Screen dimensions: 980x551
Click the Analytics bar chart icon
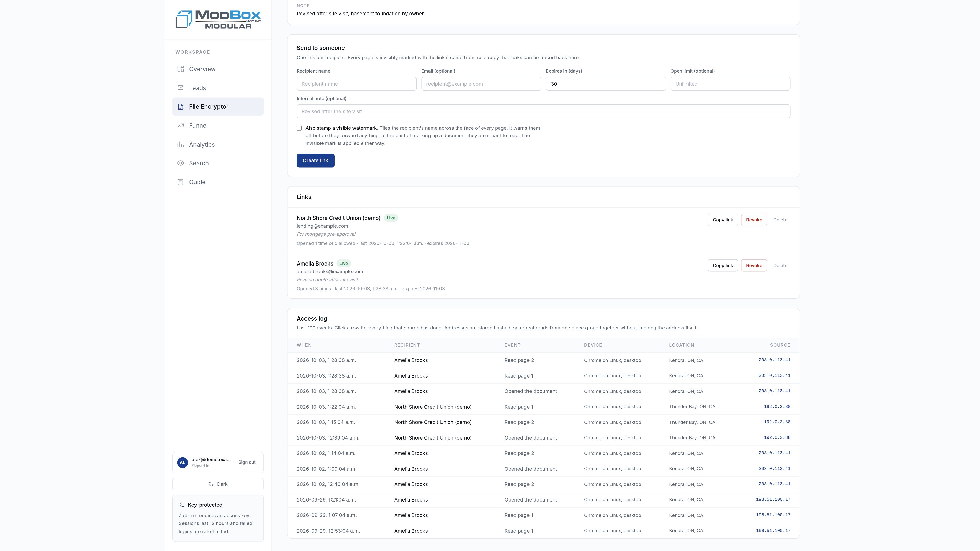pyautogui.click(x=181, y=144)
